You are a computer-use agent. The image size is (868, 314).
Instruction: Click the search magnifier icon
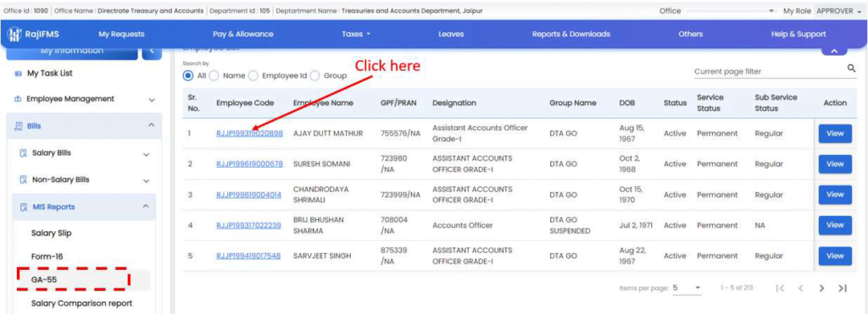851,69
